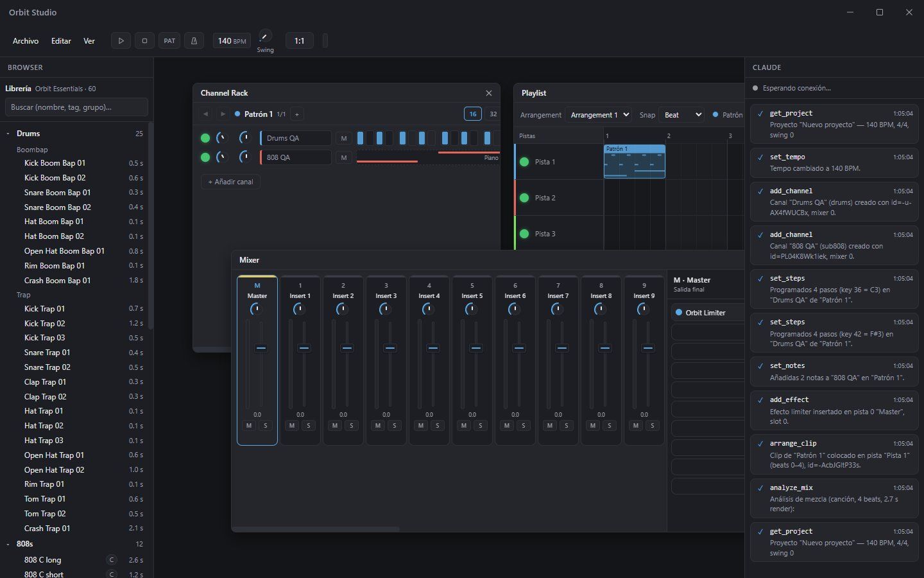924x578 pixels.
Task: Select the Kick Boom Bap 01 sample
Action: click(74, 163)
